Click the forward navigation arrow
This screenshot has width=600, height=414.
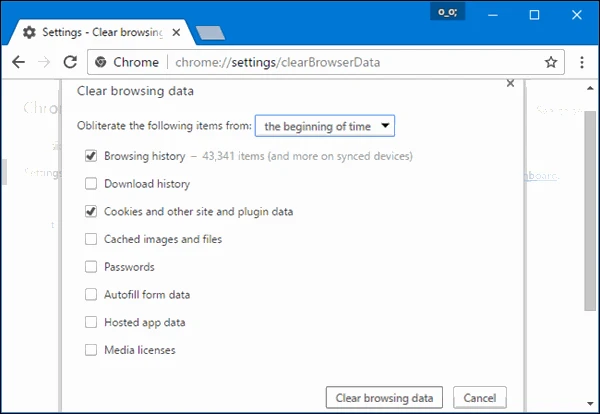pos(44,62)
